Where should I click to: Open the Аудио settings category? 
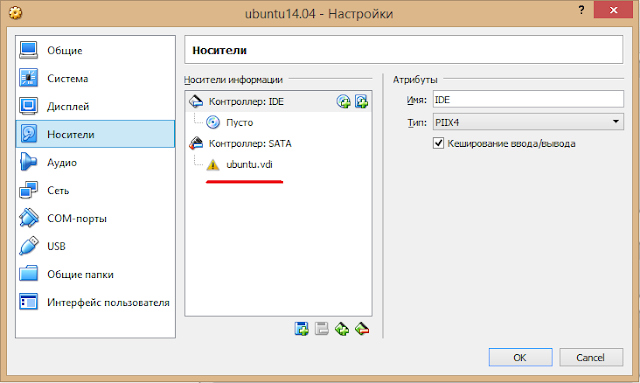(x=95, y=163)
